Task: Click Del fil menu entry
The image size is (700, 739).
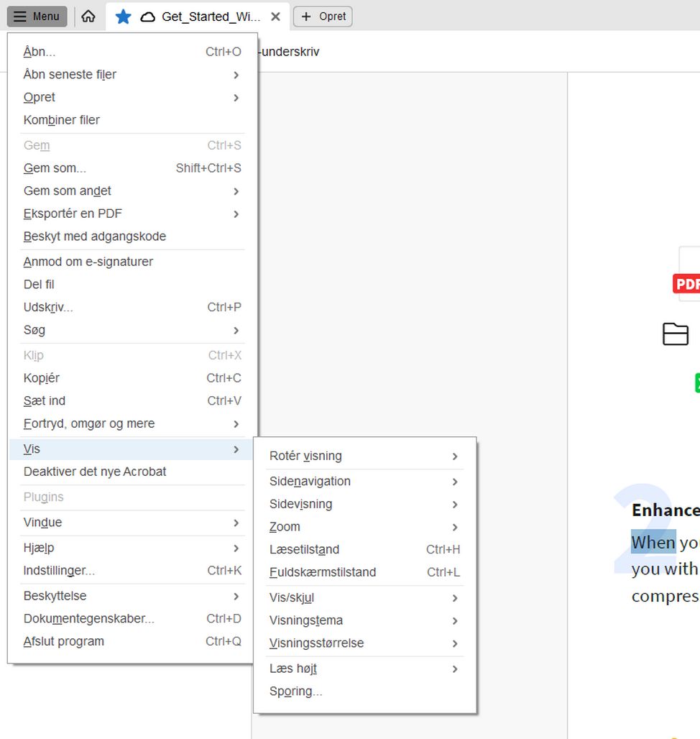Action: pos(132,284)
